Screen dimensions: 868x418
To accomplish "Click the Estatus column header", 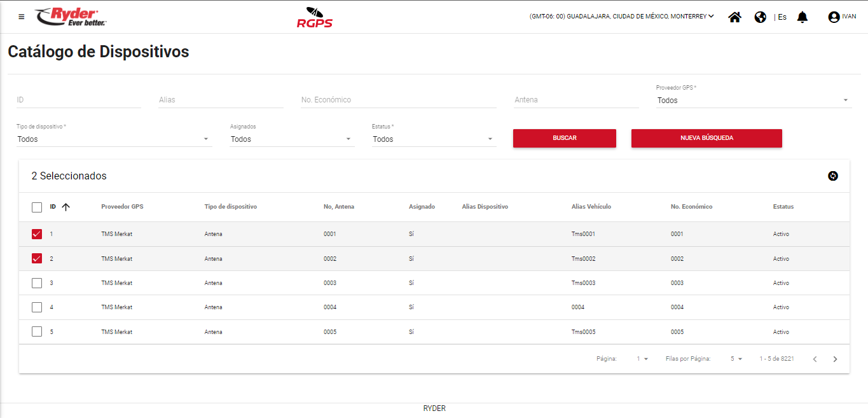I will pos(783,207).
